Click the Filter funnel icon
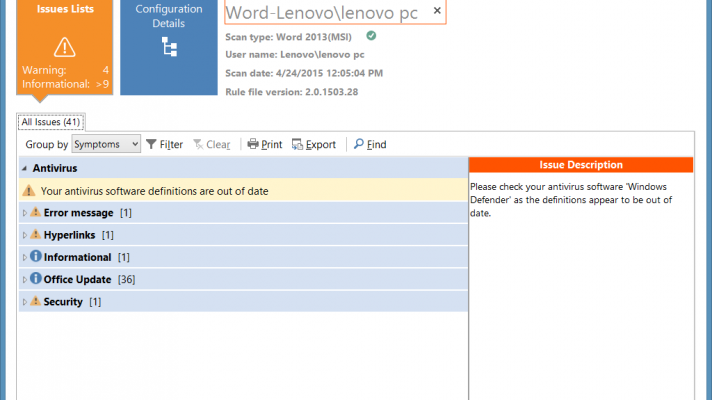Image resolution: width=712 pixels, height=400 pixels. tap(151, 144)
